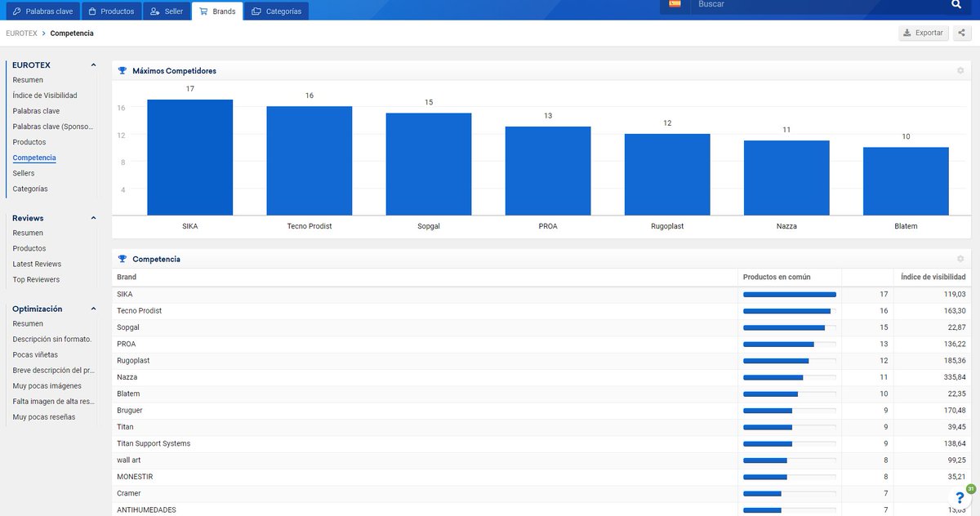Click Nazza common-products progress bar
Screen dimensions: 980x516
coord(790,377)
